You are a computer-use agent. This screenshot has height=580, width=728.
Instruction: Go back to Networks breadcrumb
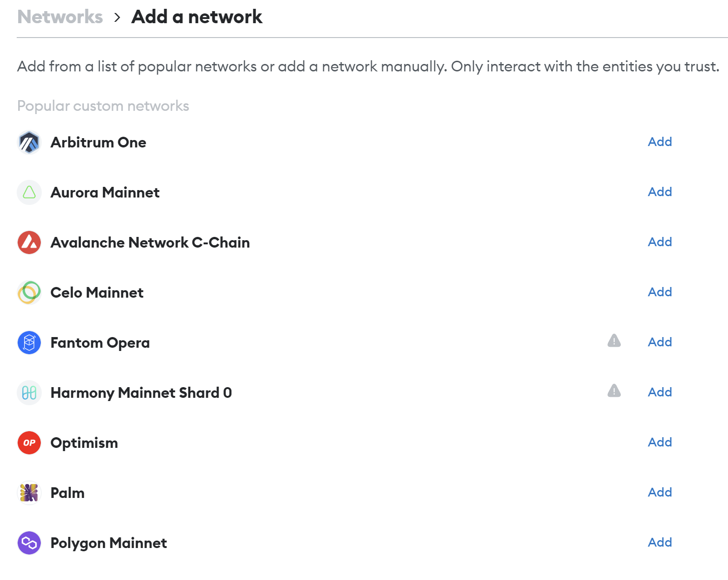[x=60, y=17]
